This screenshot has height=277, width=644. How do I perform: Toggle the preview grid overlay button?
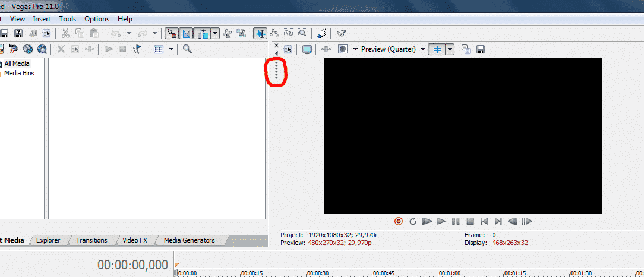pyautogui.click(x=437, y=49)
